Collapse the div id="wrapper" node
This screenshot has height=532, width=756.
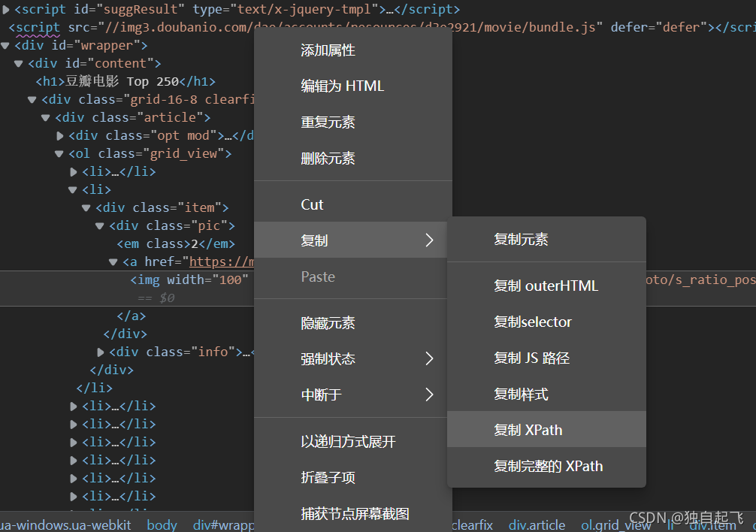pyautogui.click(x=5, y=46)
